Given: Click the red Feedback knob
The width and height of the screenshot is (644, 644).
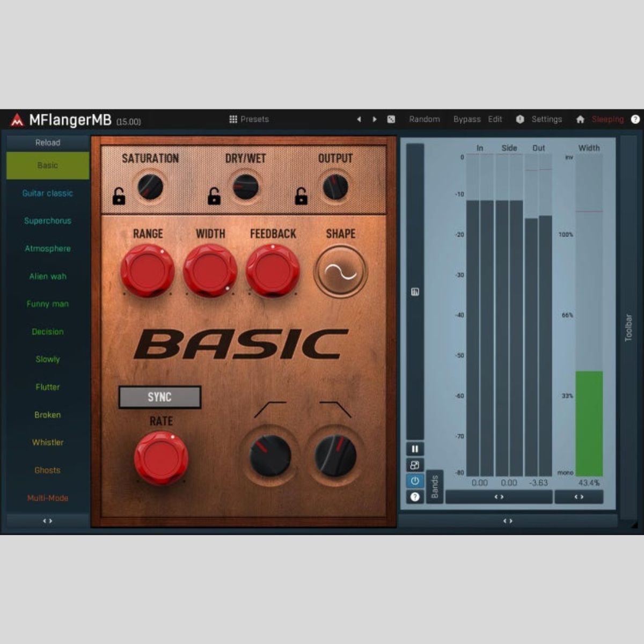Looking at the screenshot, I should tap(273, 271).
